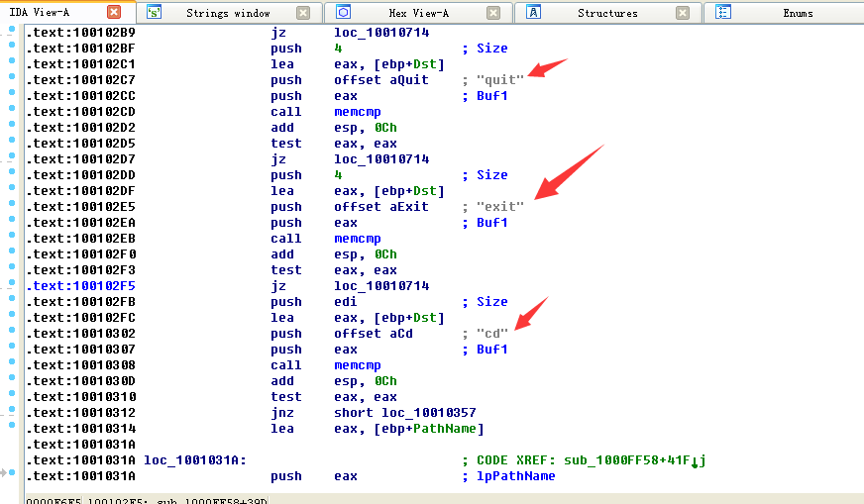Click the 0Ch operand at address 100102D2

point(385,128)
